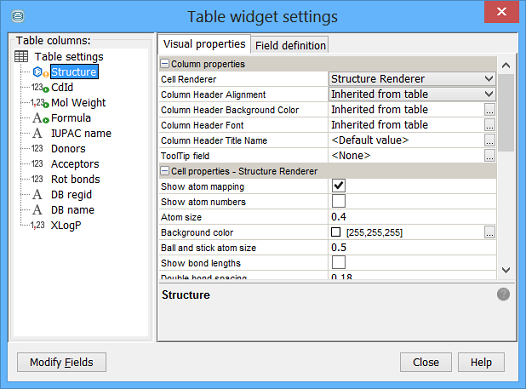Switch to Visual properties tab
The width and height of the screenshot is (526, 389).
[204, 44]
